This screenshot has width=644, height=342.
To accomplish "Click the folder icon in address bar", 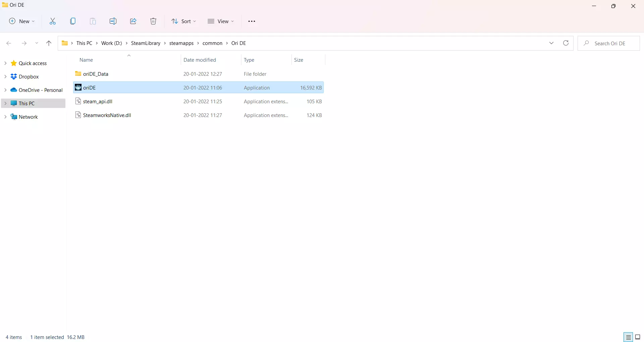I will (x=65, y=43).
